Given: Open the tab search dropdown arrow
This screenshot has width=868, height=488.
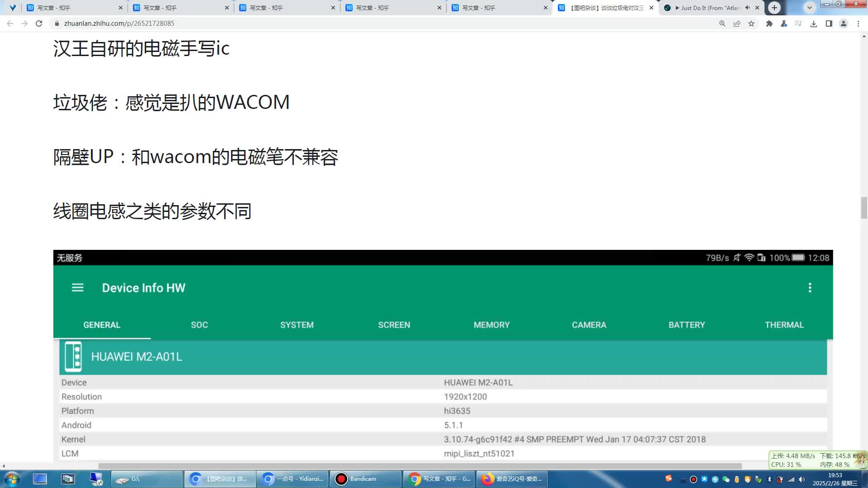Looking at the screenshot, I should tap(809, 8).
